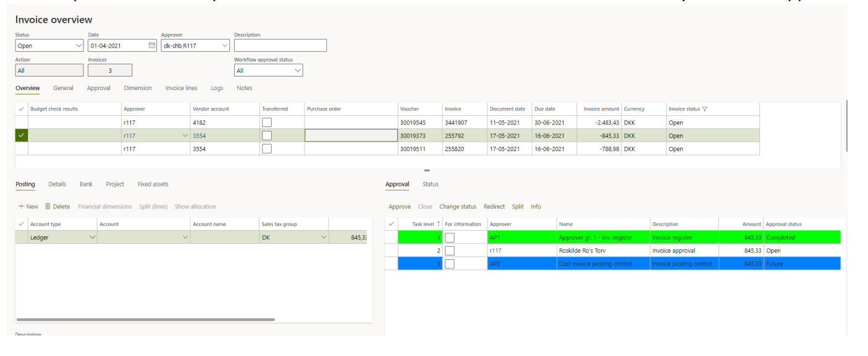Switch to the Invoice lines tab
This screenshot has height=356, width=868.
(181, 88)
